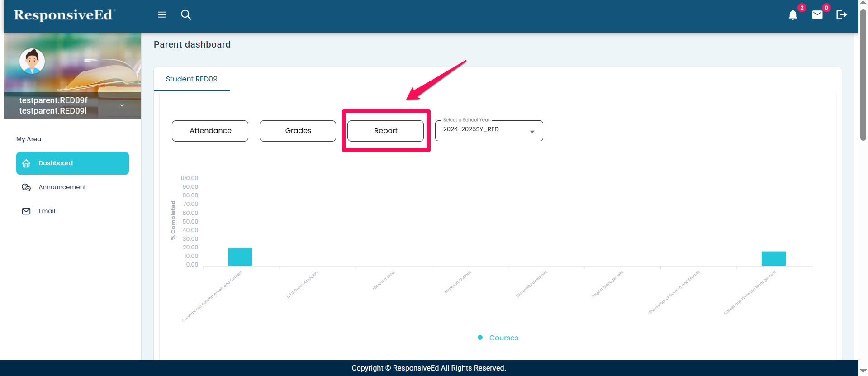Click the ResponsiveEd logo
This screenshot has height=376, width=868.
(x=64, y=15)
